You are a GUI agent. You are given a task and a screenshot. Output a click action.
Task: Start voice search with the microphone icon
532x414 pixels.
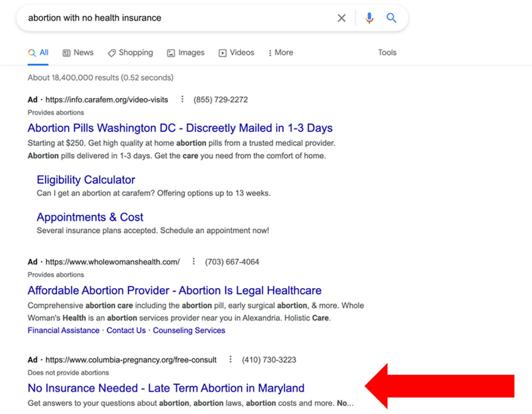pyautogui.click(x=369, y=18)
